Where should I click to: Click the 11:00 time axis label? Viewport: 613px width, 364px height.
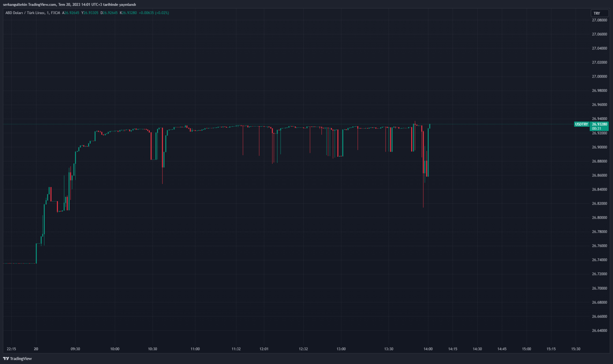click(195, 349)
